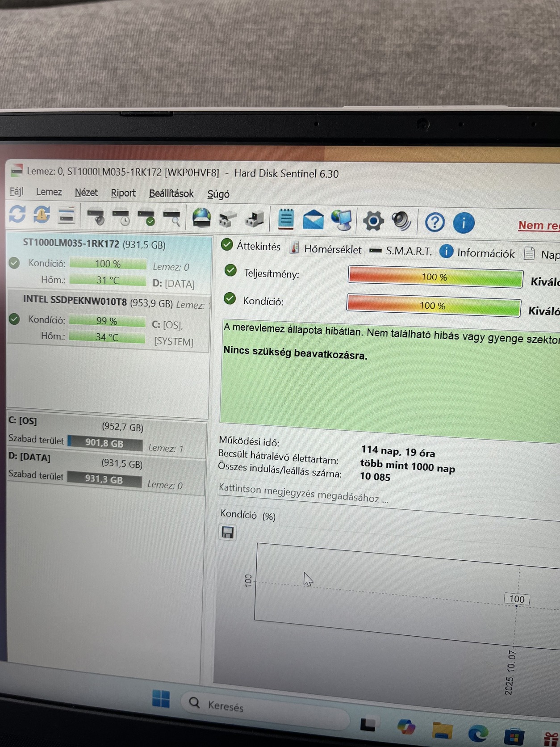Click the 34 °C temperature bar
This screenshot has height=747, width=560.
click(107, 337)
